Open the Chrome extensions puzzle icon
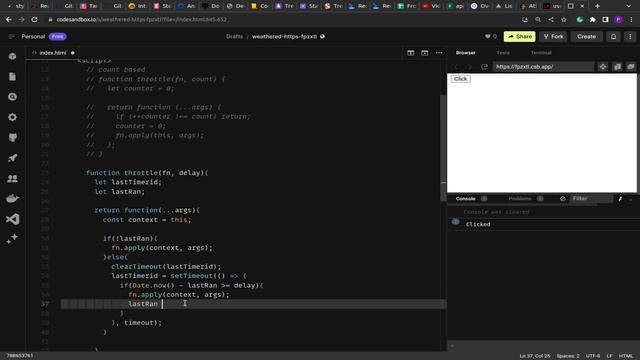The height and width of the screenshot is (360, 640). coord(592,20)
